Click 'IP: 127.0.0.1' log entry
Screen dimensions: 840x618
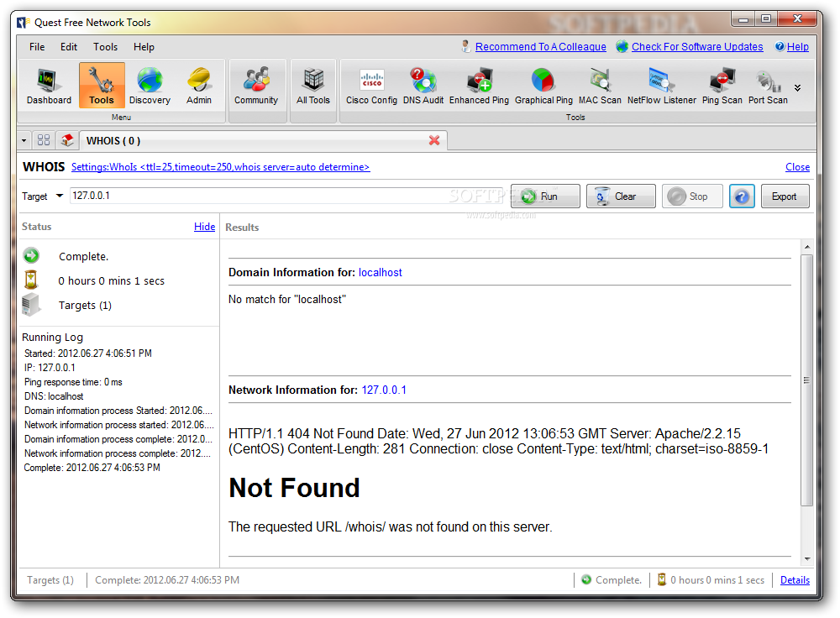pos(50,368)
